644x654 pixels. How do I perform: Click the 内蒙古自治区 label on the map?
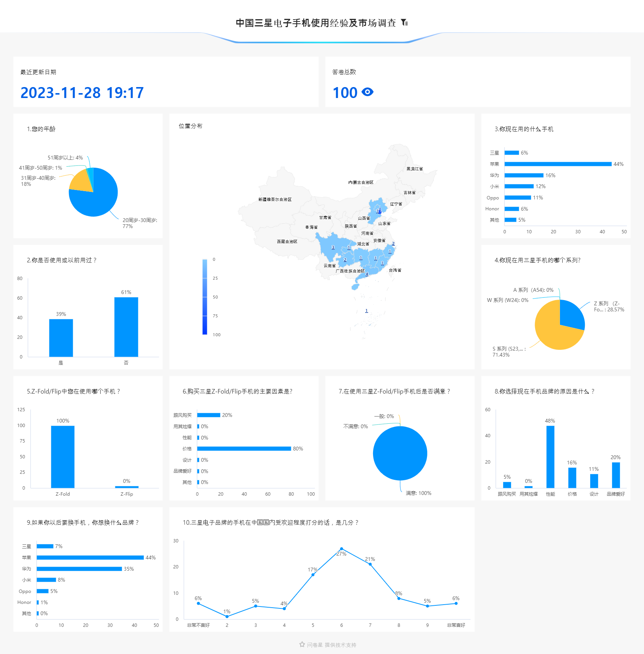tap(361, 182)
